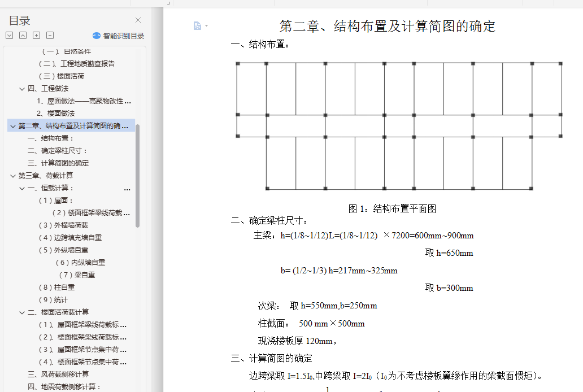
Task: Click the 目录 panel title
Action: 19,20
